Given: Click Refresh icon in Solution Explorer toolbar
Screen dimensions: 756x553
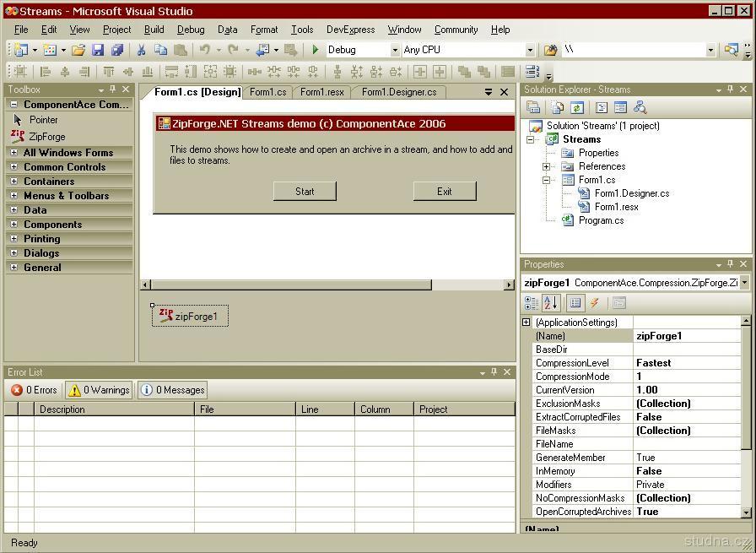Looking at the screenshot, I should [577, 107].
